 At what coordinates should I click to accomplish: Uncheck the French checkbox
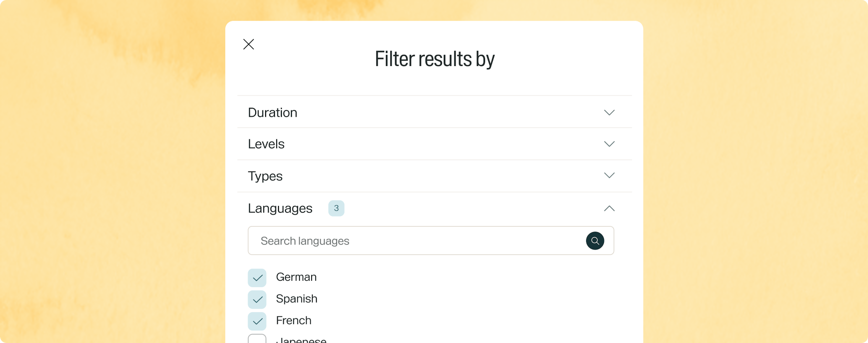pyautogui.click(x=257, y=321)
